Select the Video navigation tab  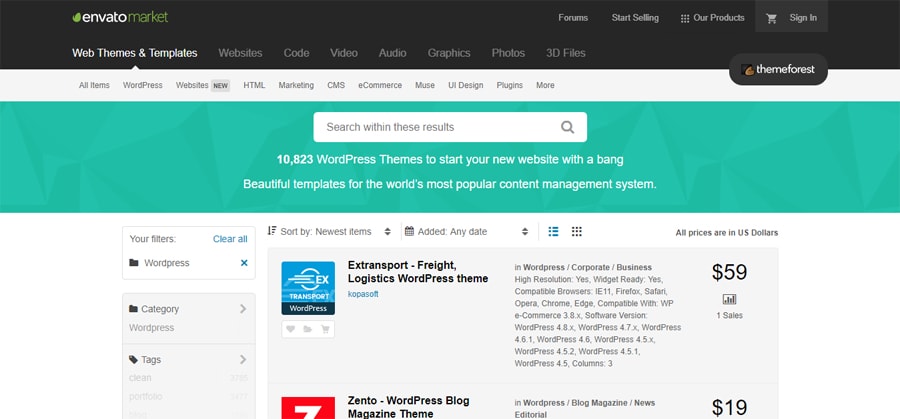click(x=344, y=53)
